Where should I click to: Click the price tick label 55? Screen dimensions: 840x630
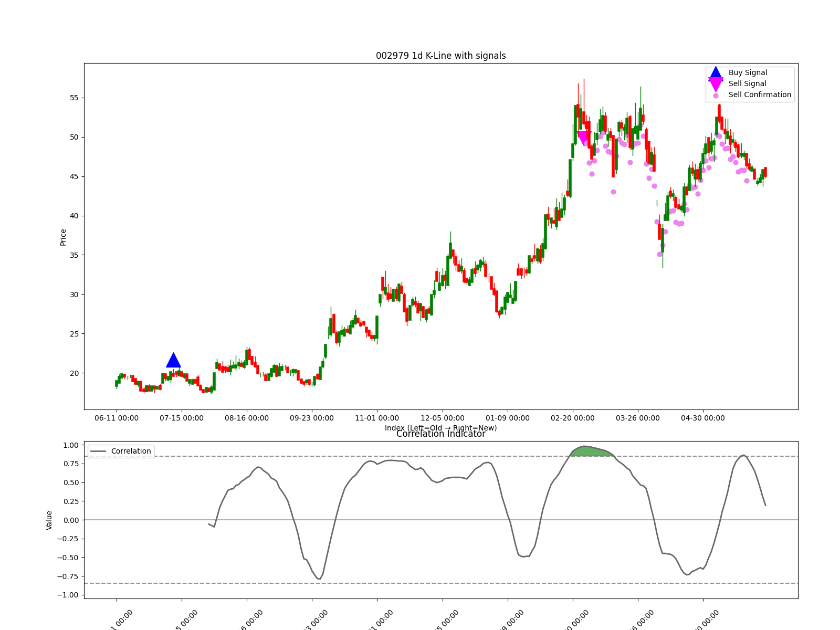click(74, 98)
